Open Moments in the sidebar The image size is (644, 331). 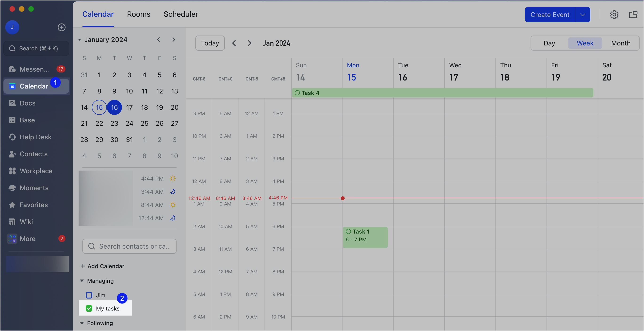[34, 188]
